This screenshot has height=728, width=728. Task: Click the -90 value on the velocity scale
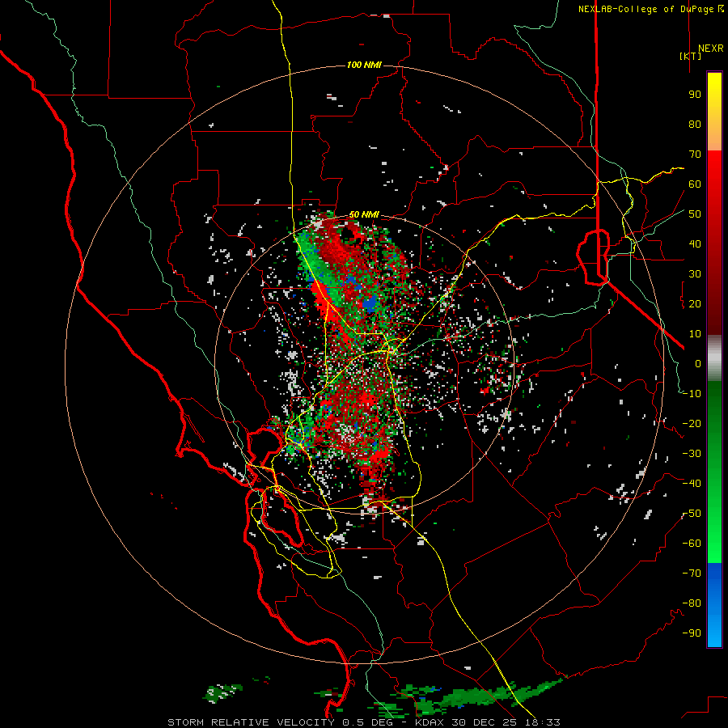tap(692, 633)
